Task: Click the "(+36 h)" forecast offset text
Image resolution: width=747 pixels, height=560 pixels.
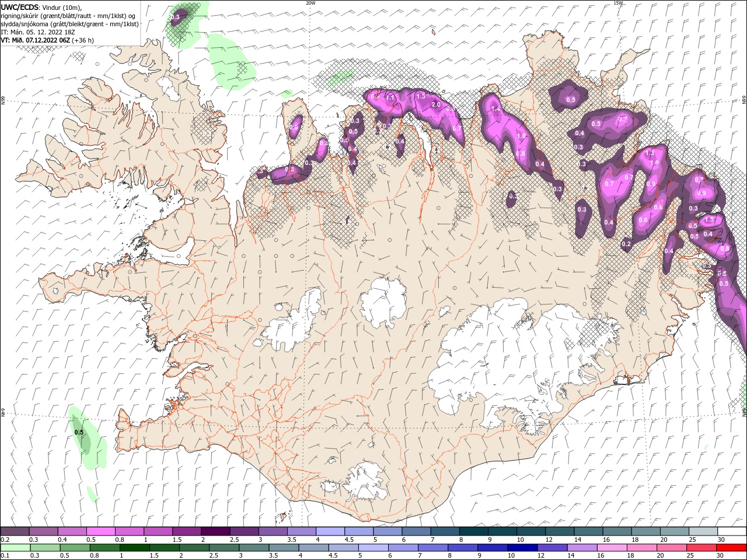Action: click(83, 40)
